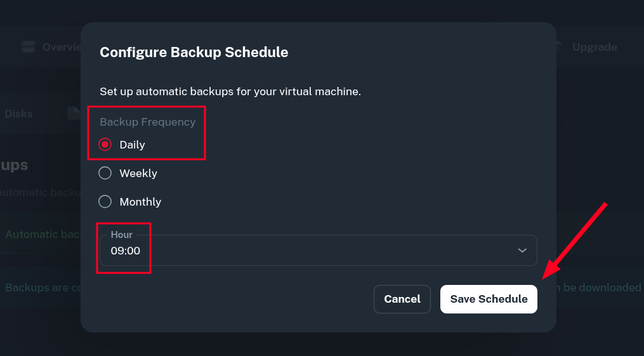The width and height of the screenshot is (644, 356).
Task: Select the Daily radio button
Action: (x=105, y=145)
